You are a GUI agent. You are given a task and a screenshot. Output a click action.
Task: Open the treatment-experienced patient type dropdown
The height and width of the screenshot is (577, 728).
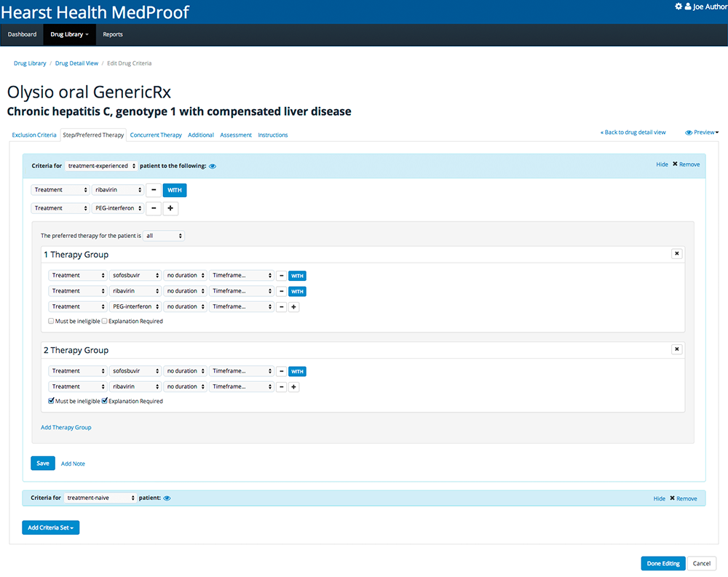coord(101,166)
